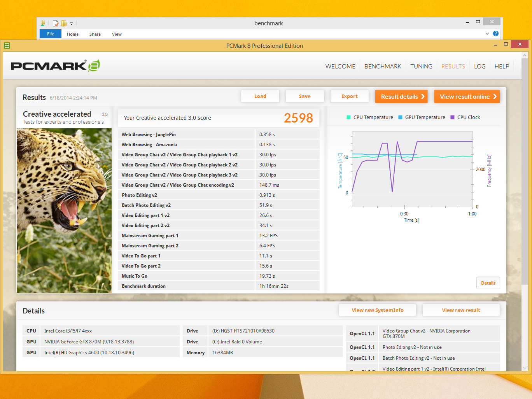This screenshot has height=399, width=532.
Task: Click the leopard benchmark thumbnail image
Action: [x=64, y=210]
